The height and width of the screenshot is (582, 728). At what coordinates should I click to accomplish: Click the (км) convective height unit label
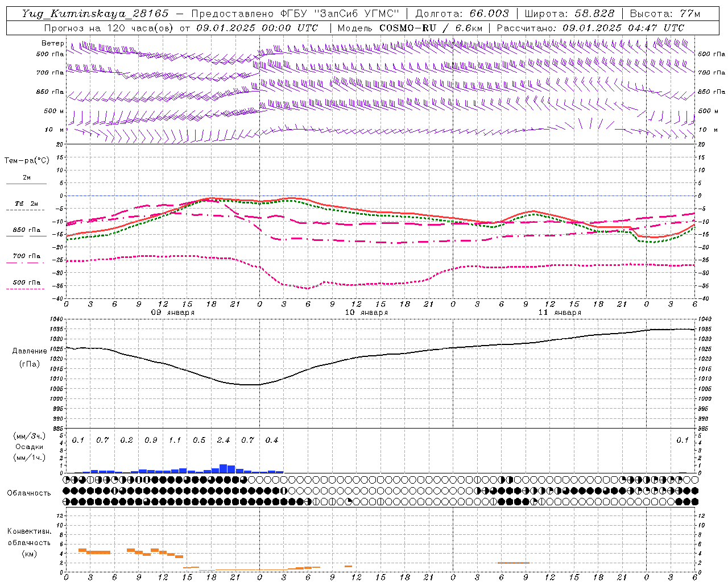[30, 554]
